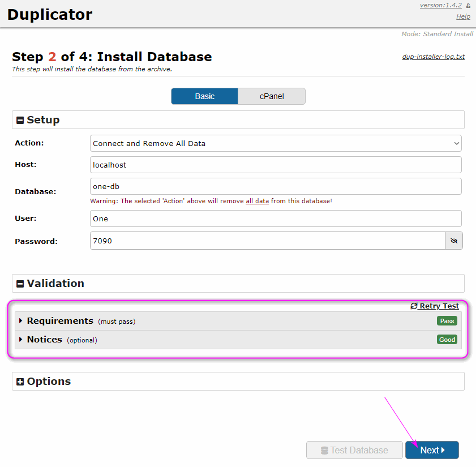
Task: Open the Action dropdown
Action: point(276,143)
